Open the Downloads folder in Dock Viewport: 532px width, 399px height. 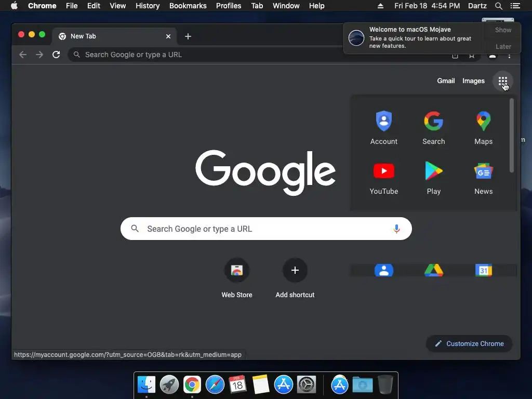[362, 385]
